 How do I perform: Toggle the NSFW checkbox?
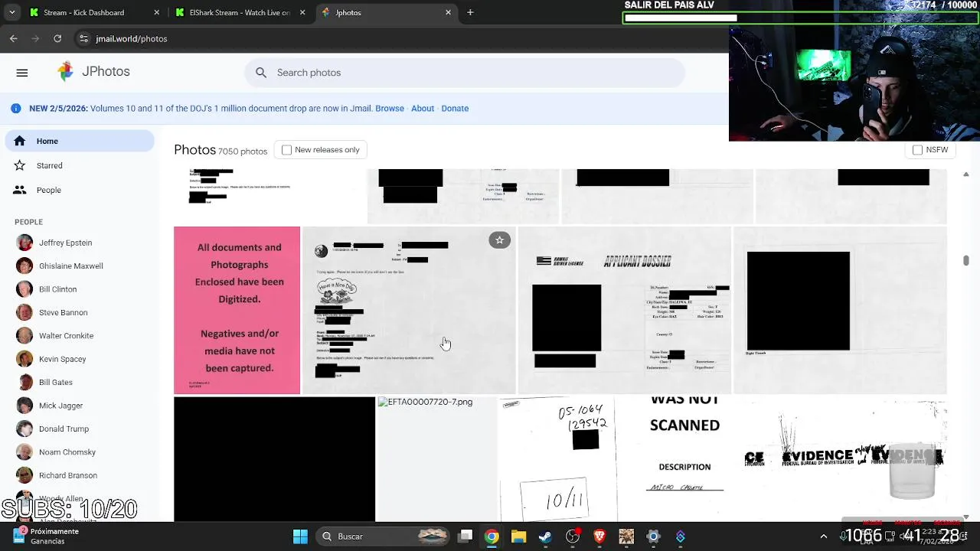(x=917, y=150)
